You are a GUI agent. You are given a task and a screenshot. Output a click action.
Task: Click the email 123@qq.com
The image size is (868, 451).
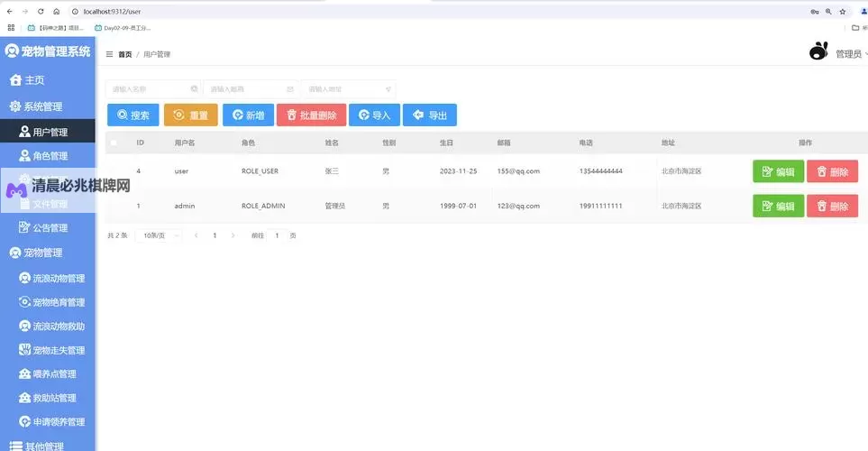pos(518,206)
